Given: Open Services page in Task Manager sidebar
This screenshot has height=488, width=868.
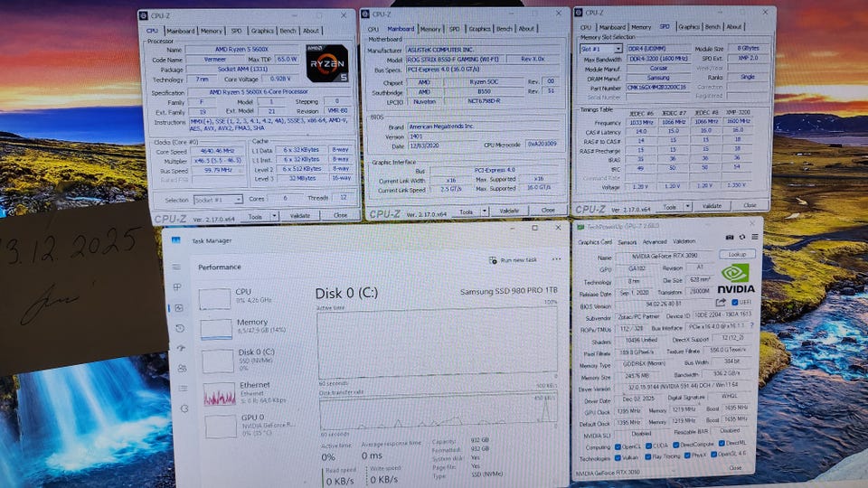Looking at the screenshot, I should pyautogui.click(x=184, y=408).
